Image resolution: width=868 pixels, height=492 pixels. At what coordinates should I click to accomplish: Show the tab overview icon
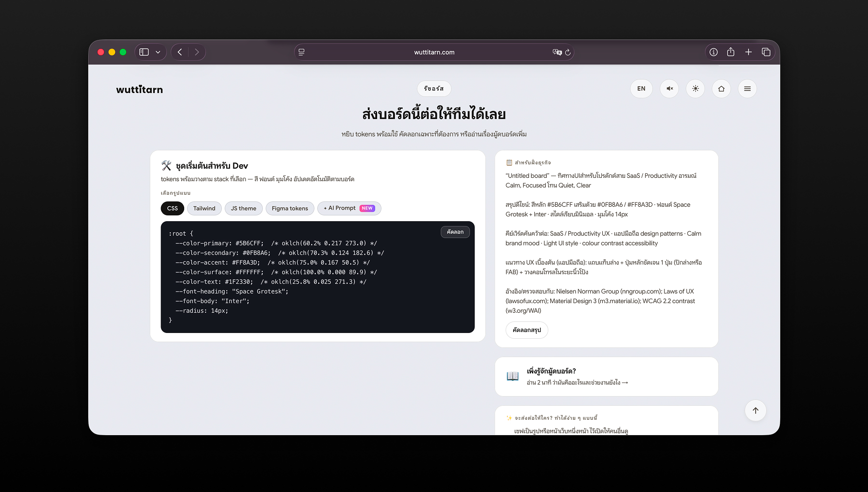pyautogui.click(x=766, y=52)
